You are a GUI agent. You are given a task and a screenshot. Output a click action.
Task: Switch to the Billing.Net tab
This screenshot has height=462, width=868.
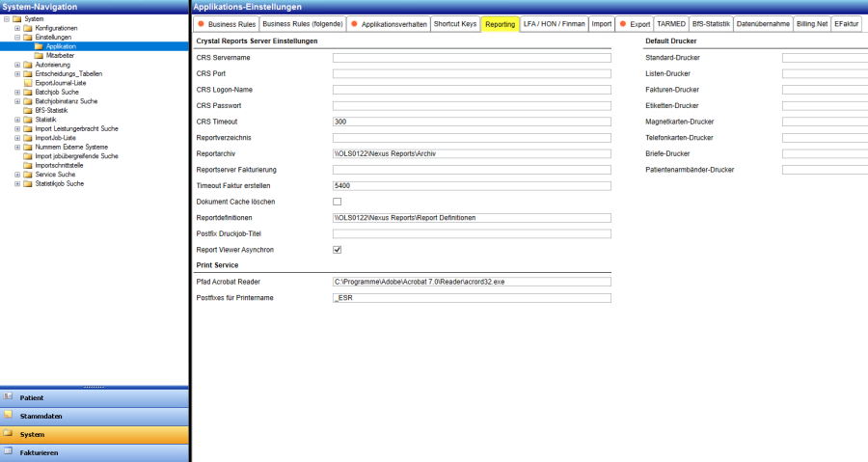(x=812, y=24)
